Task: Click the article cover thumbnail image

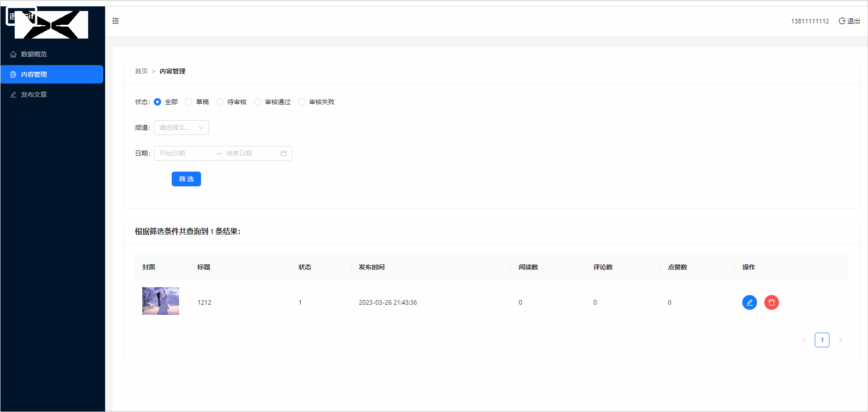Action: [161, 301]
